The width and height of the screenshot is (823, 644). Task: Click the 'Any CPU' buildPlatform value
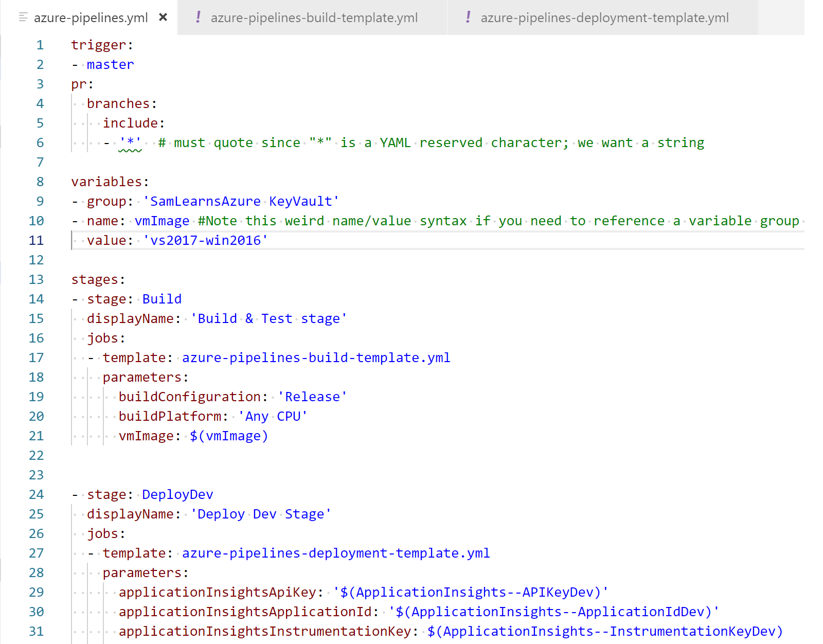pos(273,417)
